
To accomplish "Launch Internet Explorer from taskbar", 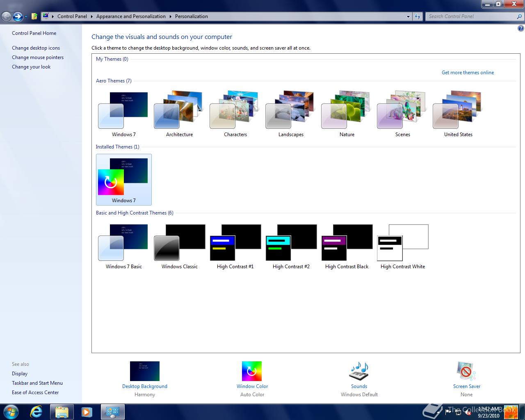I will tap(37, 412).
